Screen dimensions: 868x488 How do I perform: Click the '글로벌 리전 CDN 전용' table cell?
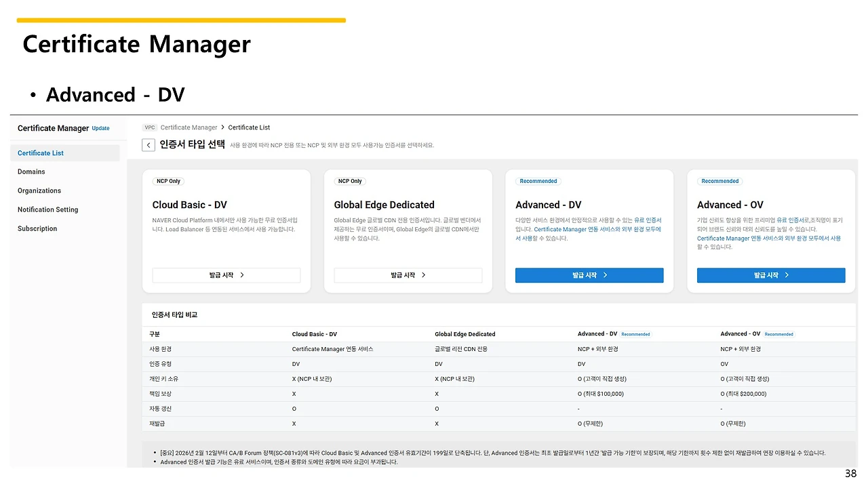461,349
